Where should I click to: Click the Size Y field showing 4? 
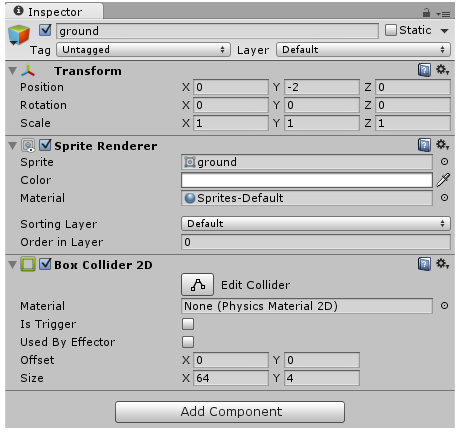(x=322, y=378)
